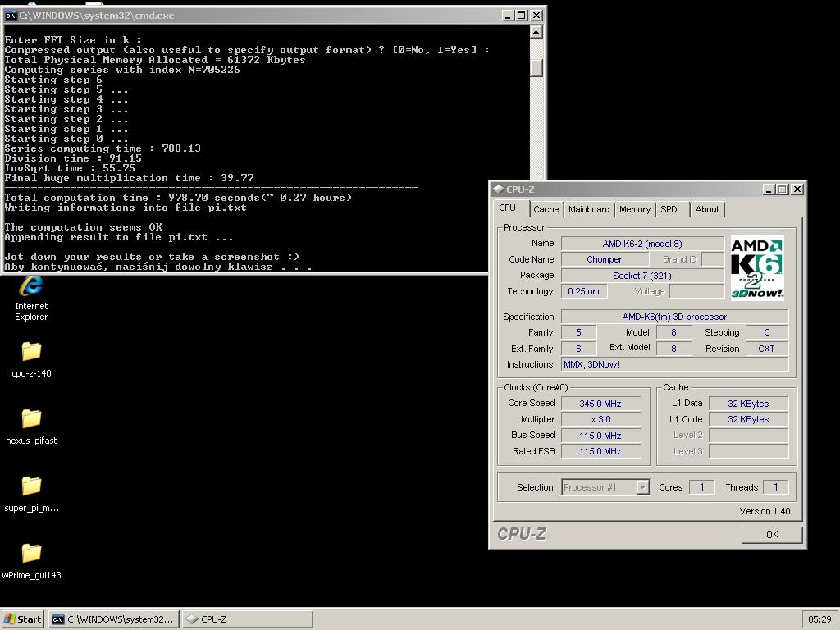The height and width of the screenshot is (630, 840).
Task: Click the Threads value field
Action: (775, 487)
